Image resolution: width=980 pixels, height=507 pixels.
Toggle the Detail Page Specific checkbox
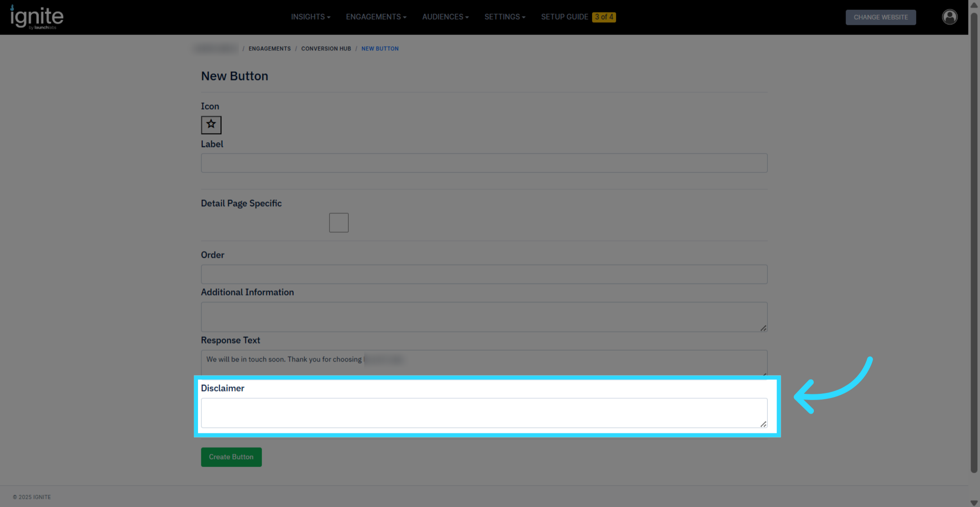[x=339, y=222]
